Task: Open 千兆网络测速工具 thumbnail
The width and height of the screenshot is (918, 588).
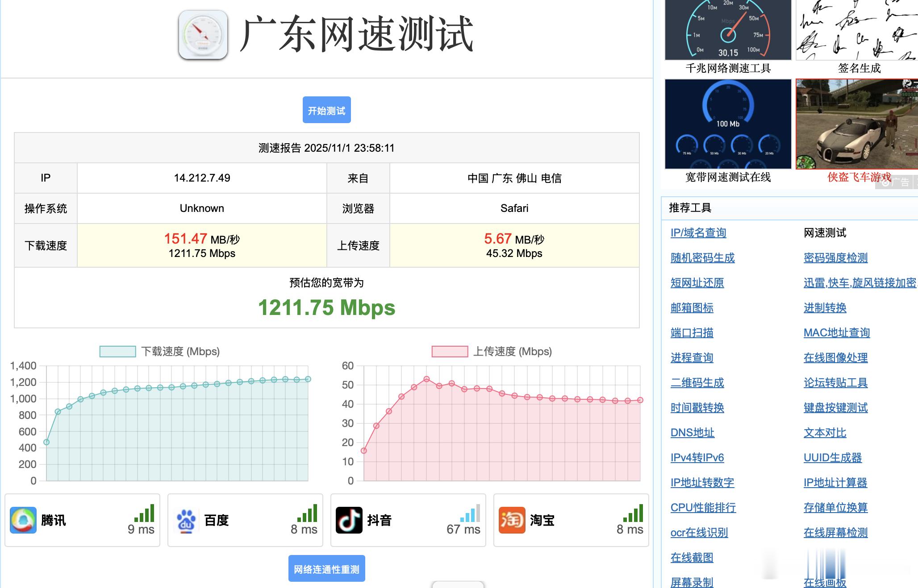Action: (728, 30)
